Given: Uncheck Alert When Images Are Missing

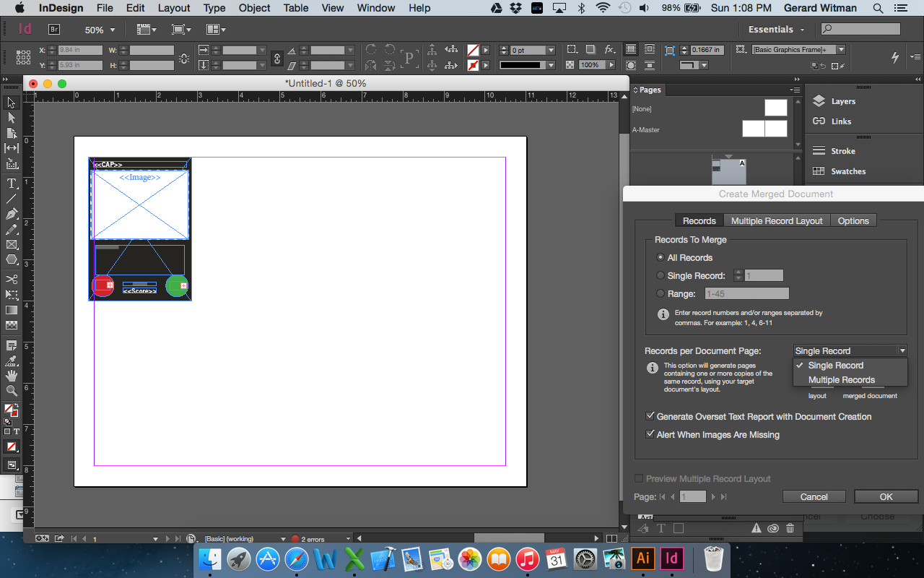Looking at the screenshot, I should (x=650, y=433).
